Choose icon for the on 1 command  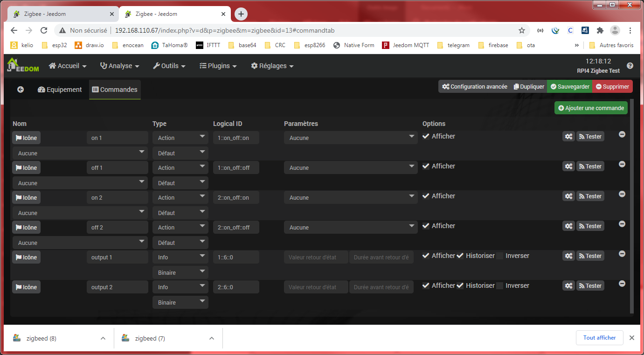26,138
